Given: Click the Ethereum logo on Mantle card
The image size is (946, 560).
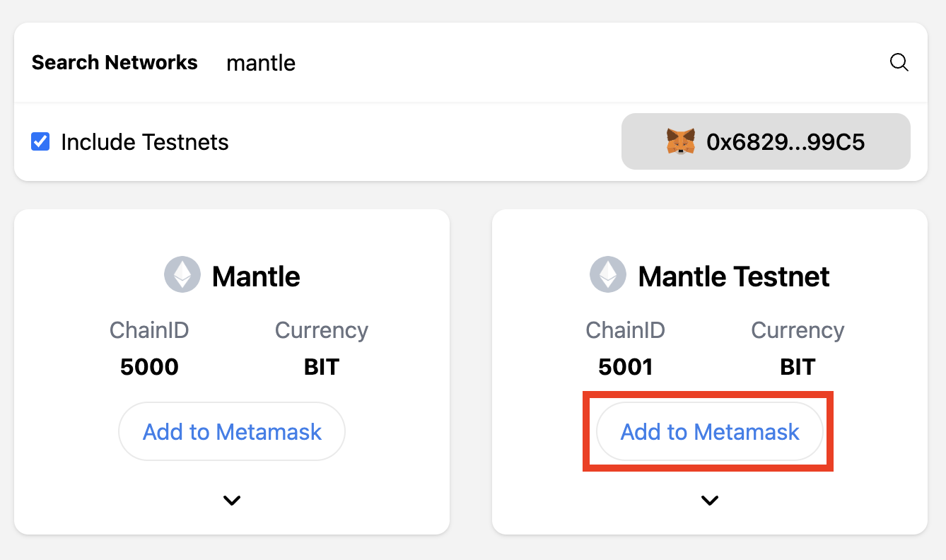Looking at the screenshot, I should pos(182,275).
